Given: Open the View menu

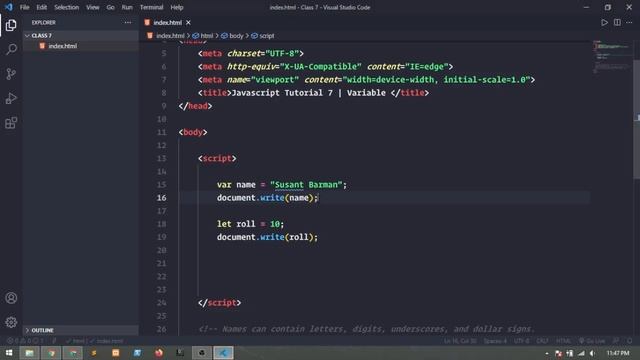Looking at the screenshot, I should [93, 7].
